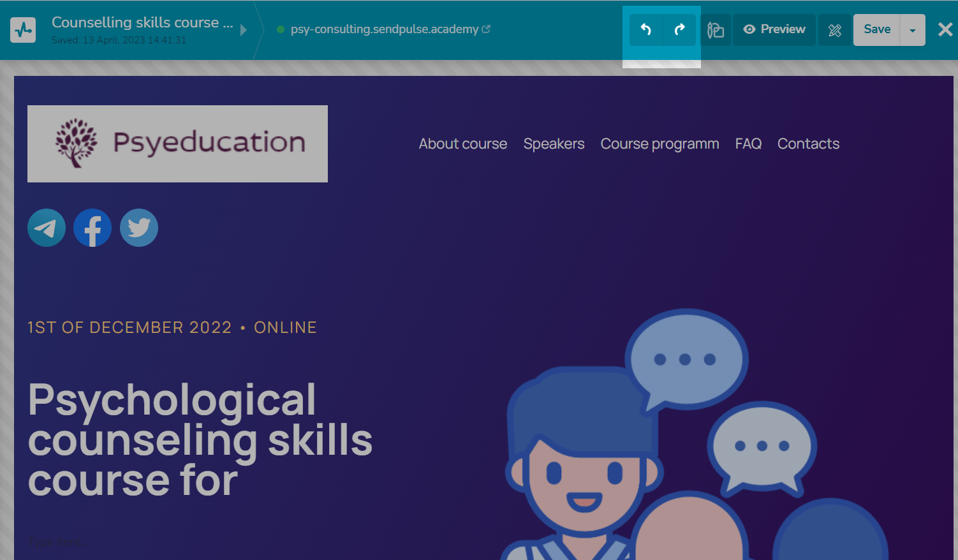Open the Twitter social icon
This screenshot has width=958, height=560.
point(139,228)
